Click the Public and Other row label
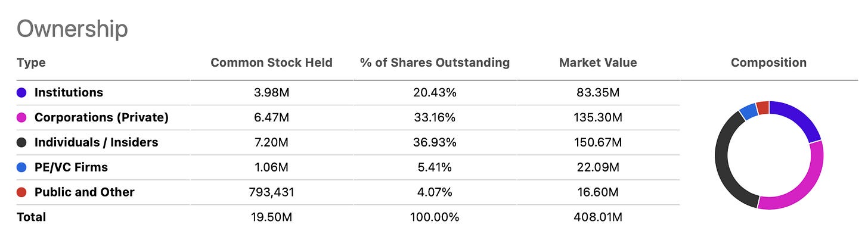The height and width of the screenshot is (237, 868). [x=85, y=192]
